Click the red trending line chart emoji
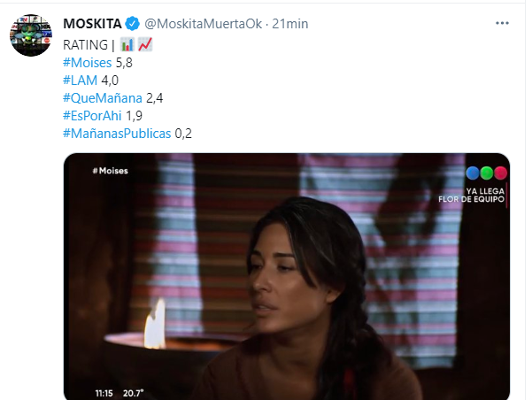The height and width of the screenshot is (400, 532). pyautogui.click(x=145, y=45)
